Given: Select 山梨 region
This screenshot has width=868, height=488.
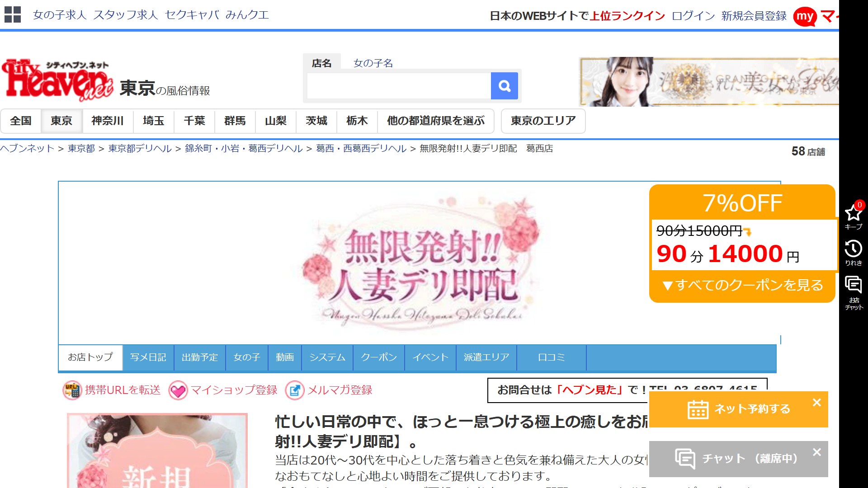Looking at the screenshot, I should 276,121.
